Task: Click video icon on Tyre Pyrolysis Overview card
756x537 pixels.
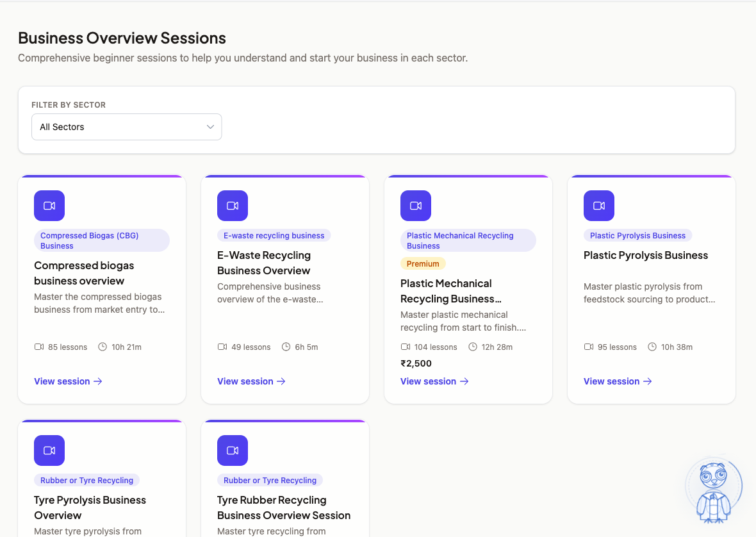Action: pos(49,450)
